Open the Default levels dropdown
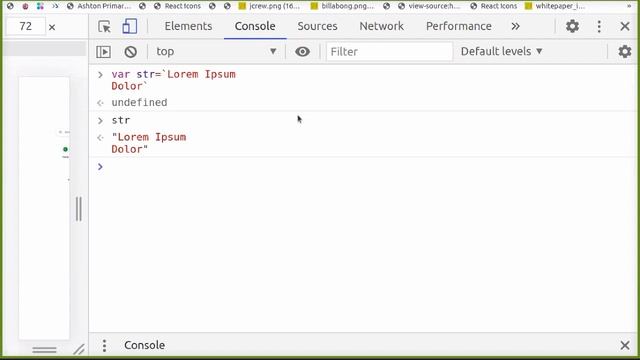Viewport: 640px width, 360px height. [502, 51]
